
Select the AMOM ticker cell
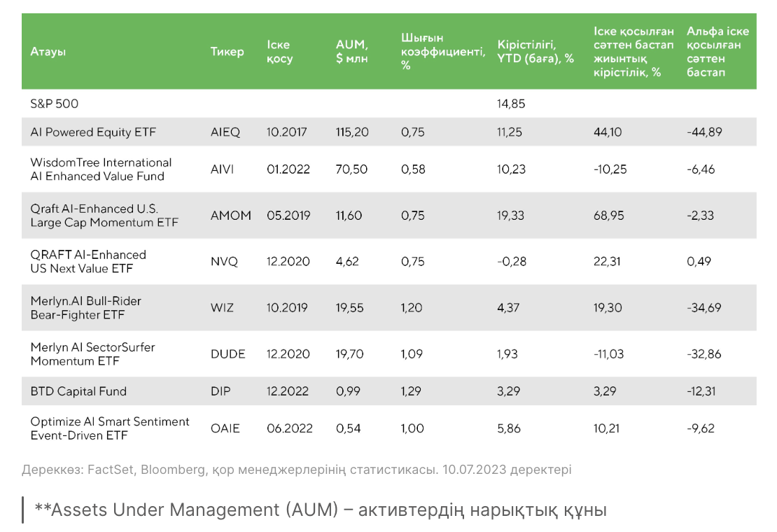[x=231, y=216]
